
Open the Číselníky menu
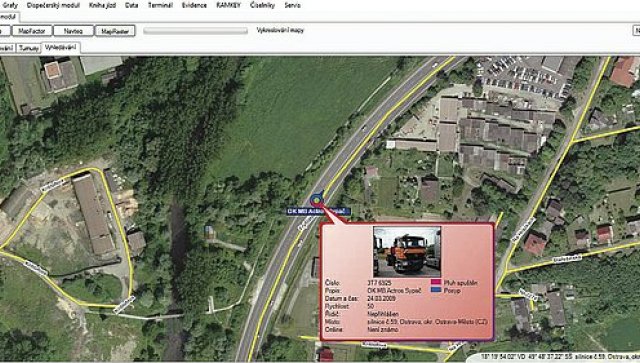(x=262, y=5)
